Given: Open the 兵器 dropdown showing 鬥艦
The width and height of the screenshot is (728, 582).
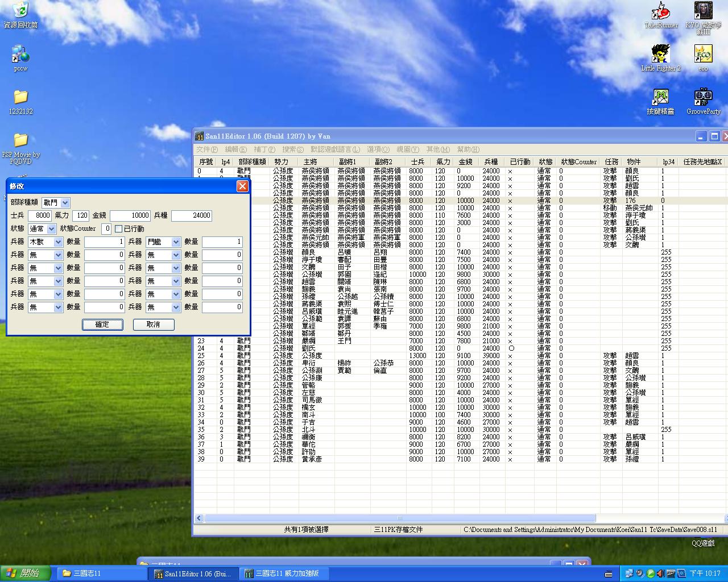Looking at the screenshot, I should (176, 242).
